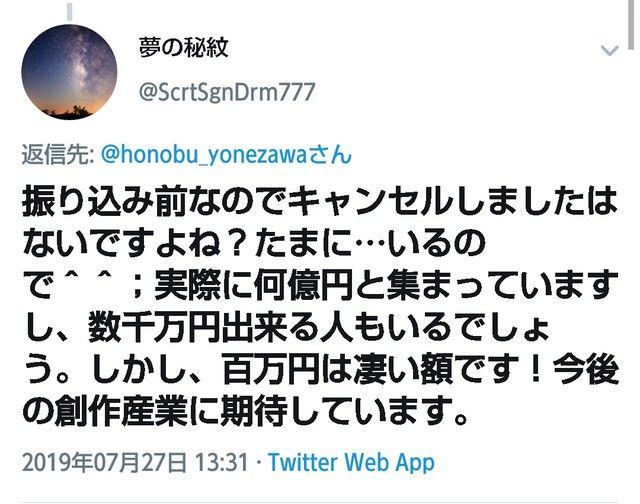Click the 返信先 reply-to label
Screen dimensions: 640x504
point(58,155)
